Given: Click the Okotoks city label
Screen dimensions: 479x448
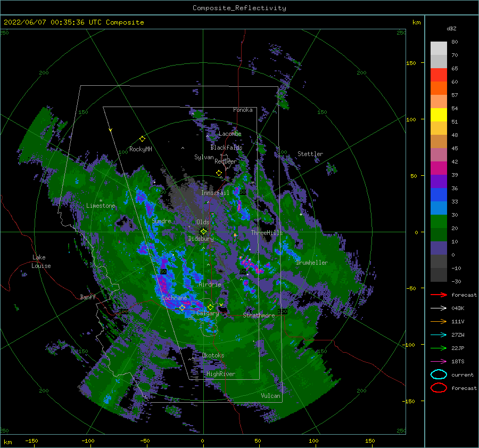Looking at the screenshot, I should (213, 355).
